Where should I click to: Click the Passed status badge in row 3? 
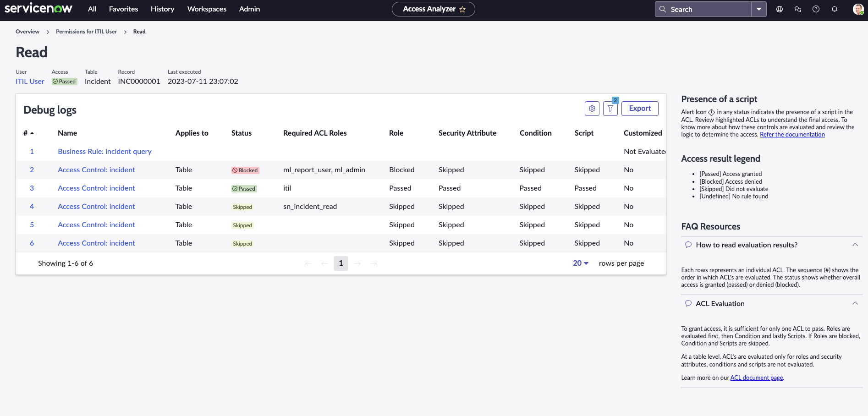(244, 189)
